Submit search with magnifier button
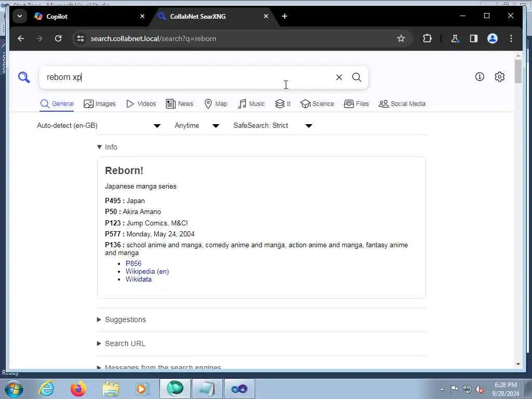 point(356,77)
